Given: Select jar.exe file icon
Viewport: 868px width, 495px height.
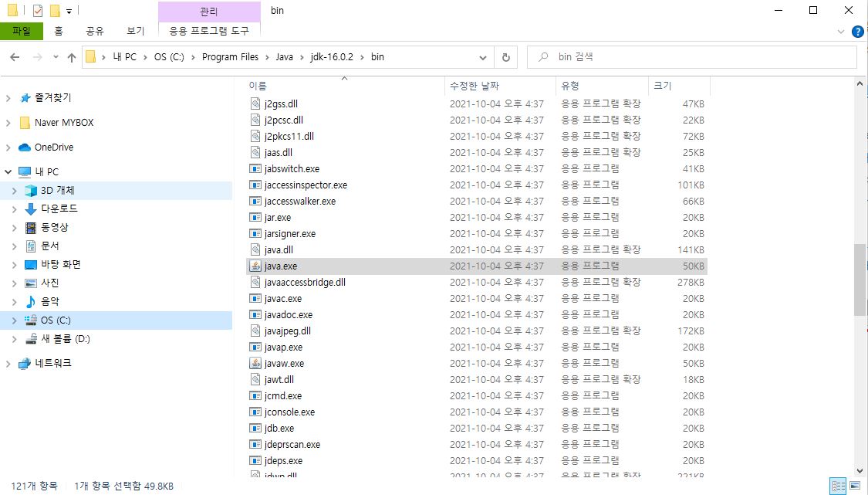Looking at the screenshot, I should (255, 217).
